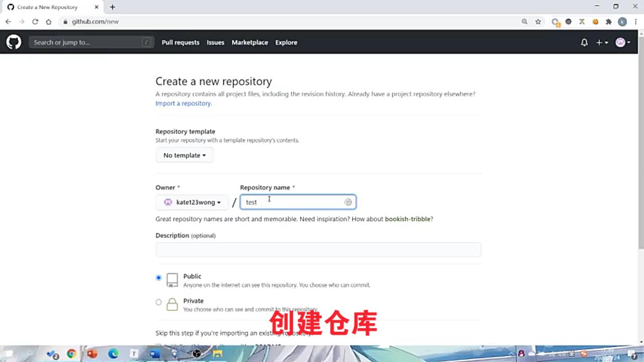Go to browser home page
The height and width of the screenshot is (362, 644).
pyautogui.click(x=48, y=22)
